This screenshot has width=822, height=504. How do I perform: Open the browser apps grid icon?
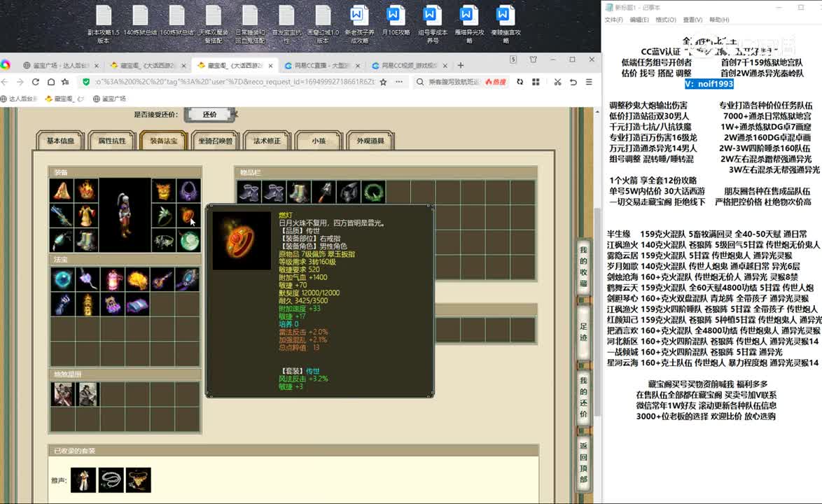pos(536,82)
